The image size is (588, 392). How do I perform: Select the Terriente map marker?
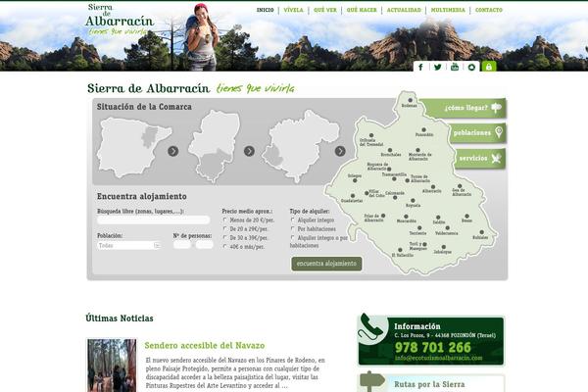click(419, 228)
